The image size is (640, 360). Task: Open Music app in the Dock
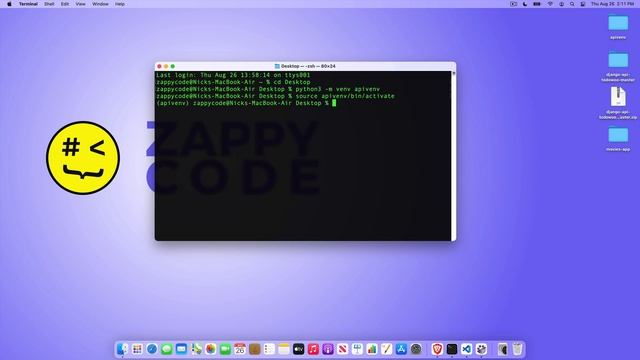click(313, 349)
